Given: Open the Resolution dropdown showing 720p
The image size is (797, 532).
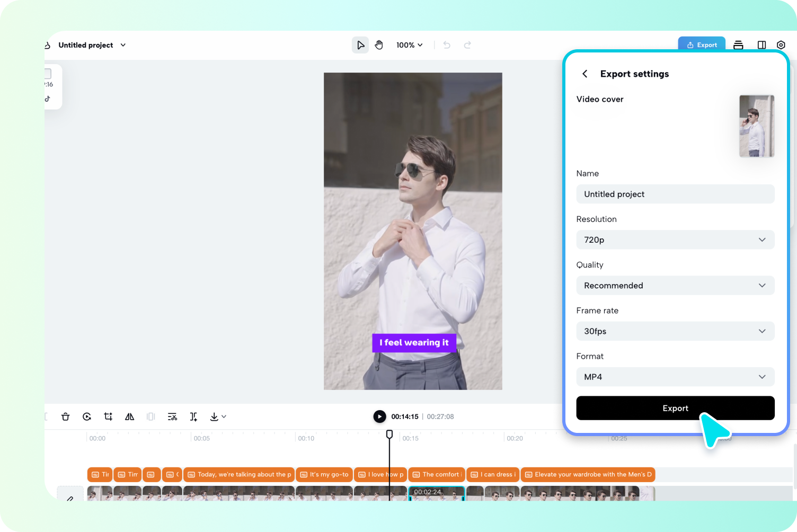Looking at the screenshot, I should 675,240.
